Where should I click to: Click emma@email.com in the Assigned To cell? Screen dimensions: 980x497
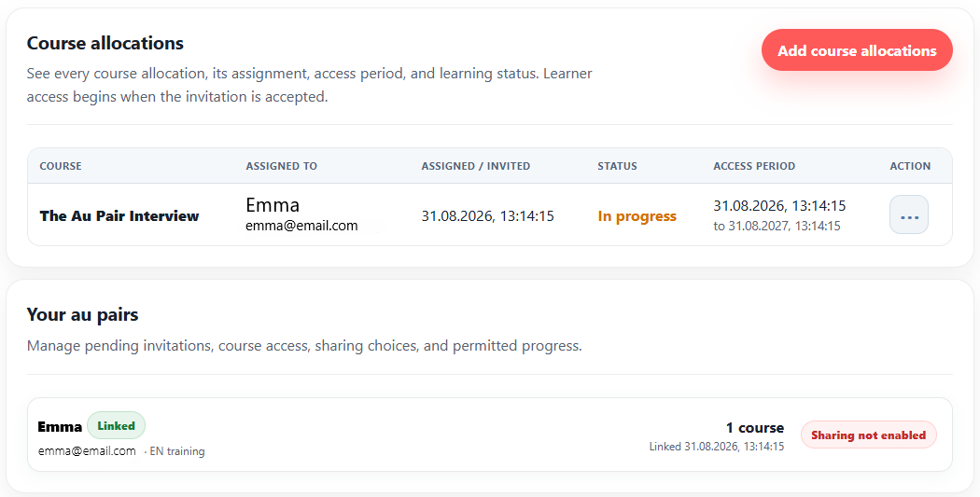[x=301, y=226]
